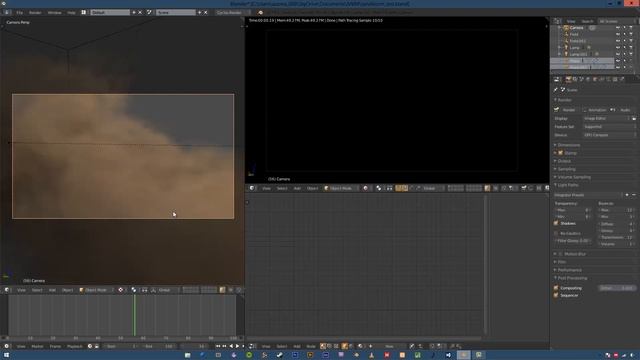The image size is (640, 360).
Task: Expand the Sampling panel
Action: pos(567,169)
